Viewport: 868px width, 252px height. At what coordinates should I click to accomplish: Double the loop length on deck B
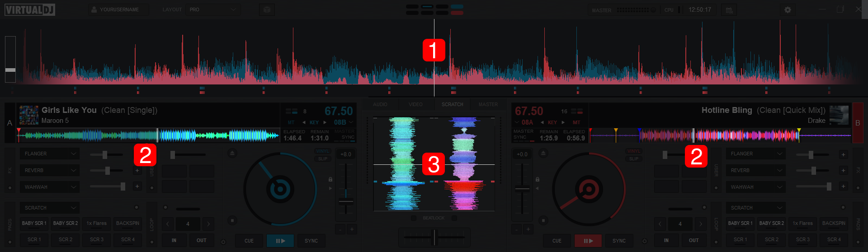[x=700, y=224]
